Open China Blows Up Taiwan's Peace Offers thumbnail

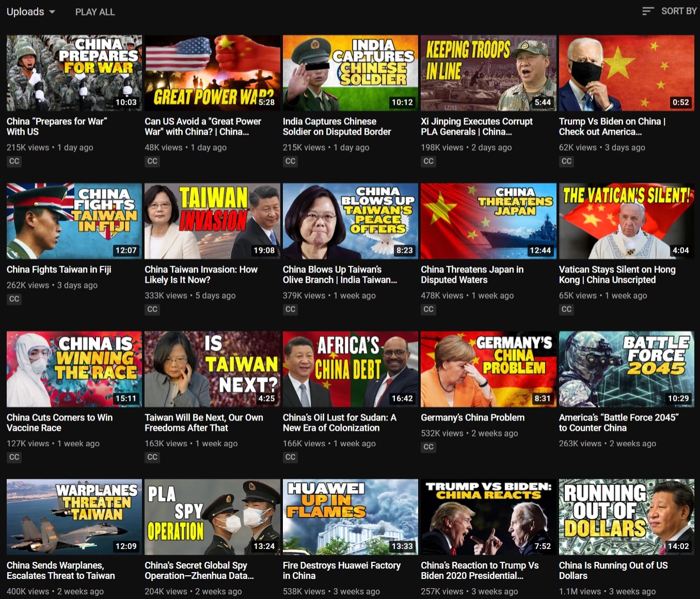pyautogui.click(x=351, y=221)
